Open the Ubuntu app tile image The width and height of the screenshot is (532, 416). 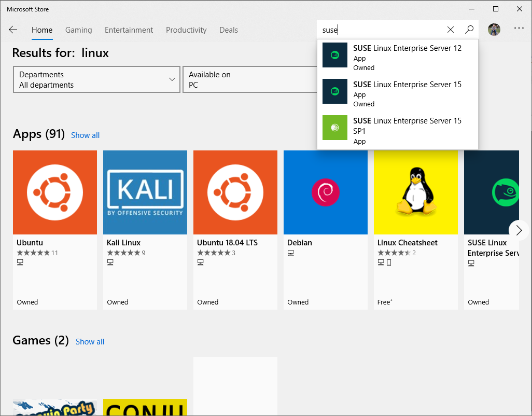(55, 192)
